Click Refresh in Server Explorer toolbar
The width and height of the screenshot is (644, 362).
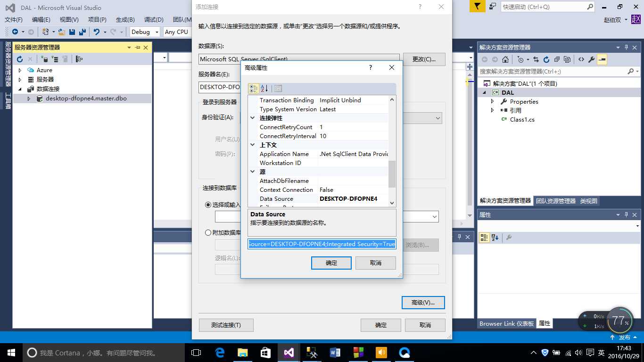(x=20, y=59)
